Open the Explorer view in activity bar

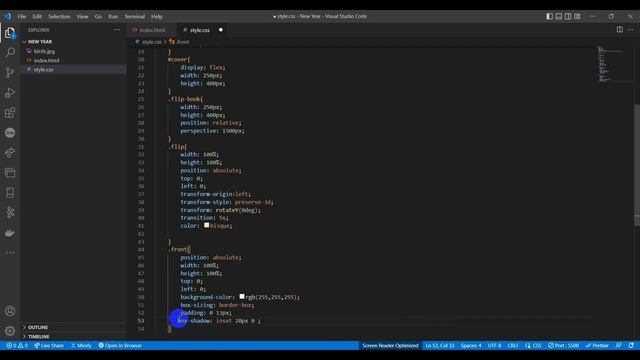(x=10, y=33)
